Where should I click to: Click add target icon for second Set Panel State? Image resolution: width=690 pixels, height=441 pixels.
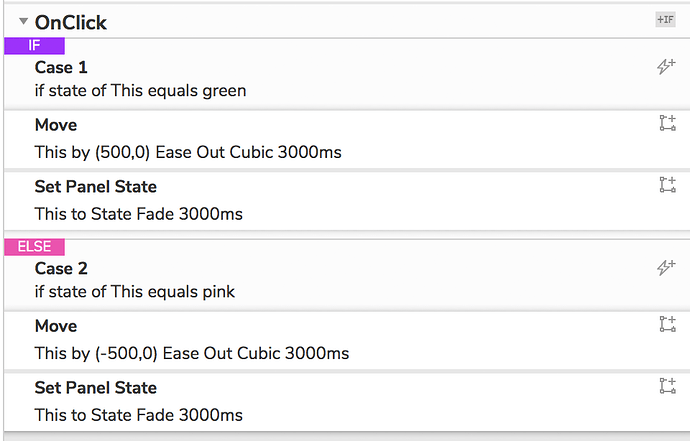click(x=668, y=386)
